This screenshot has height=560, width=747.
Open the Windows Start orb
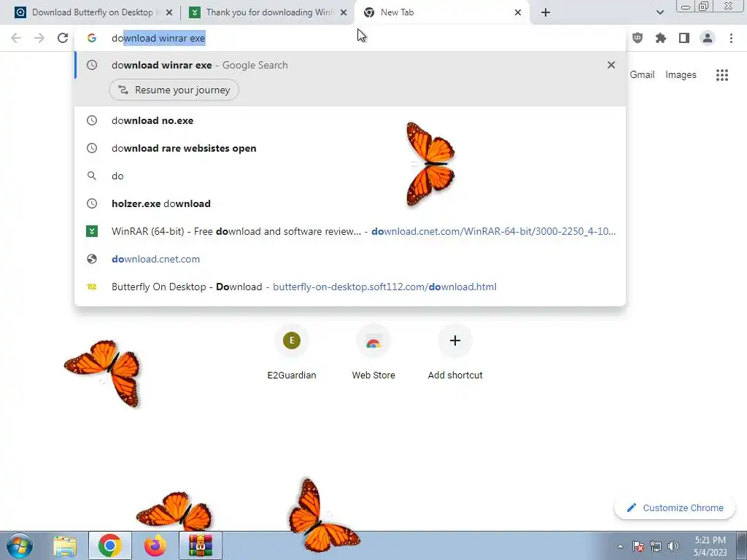coord(20,545)
